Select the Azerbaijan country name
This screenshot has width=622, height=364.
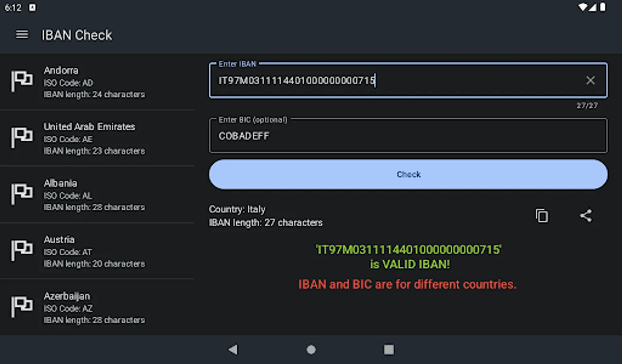67,296
